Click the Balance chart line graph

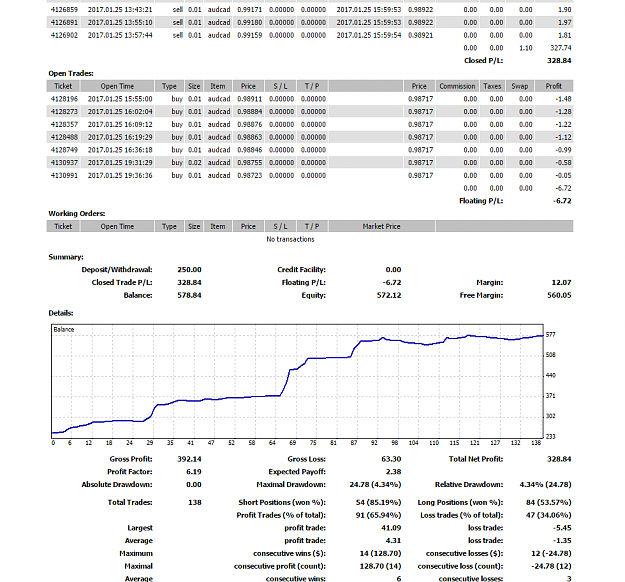pos(297,381)
